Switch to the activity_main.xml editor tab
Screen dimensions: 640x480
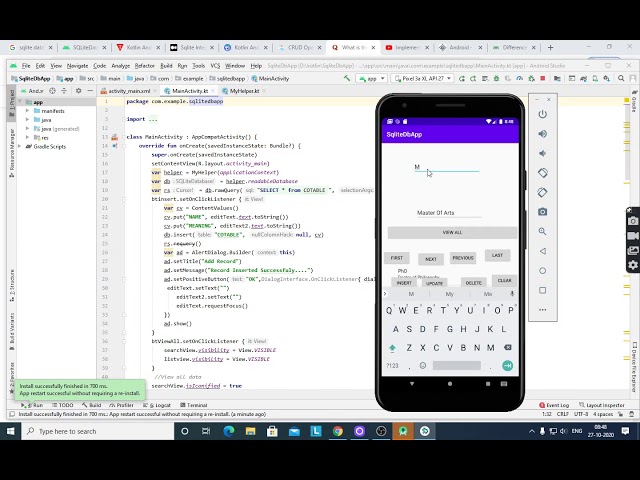127,91
